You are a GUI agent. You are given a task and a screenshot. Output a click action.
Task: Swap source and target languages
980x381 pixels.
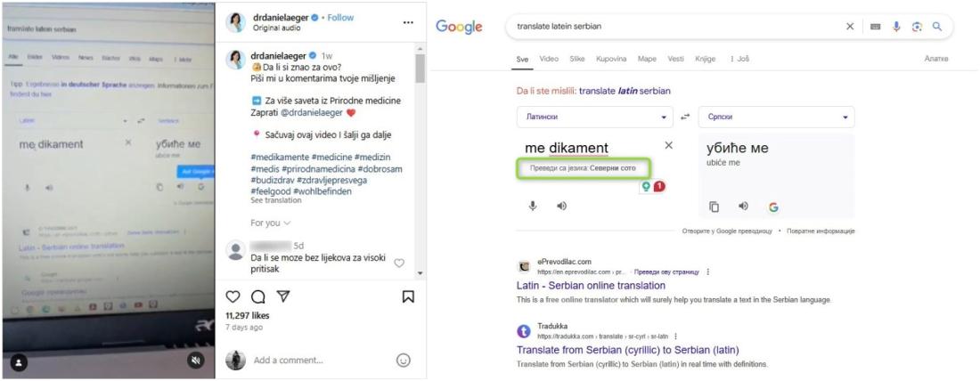point(686,117)
